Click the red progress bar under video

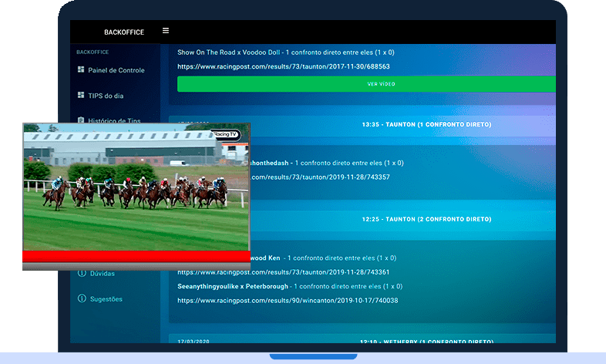136,256
